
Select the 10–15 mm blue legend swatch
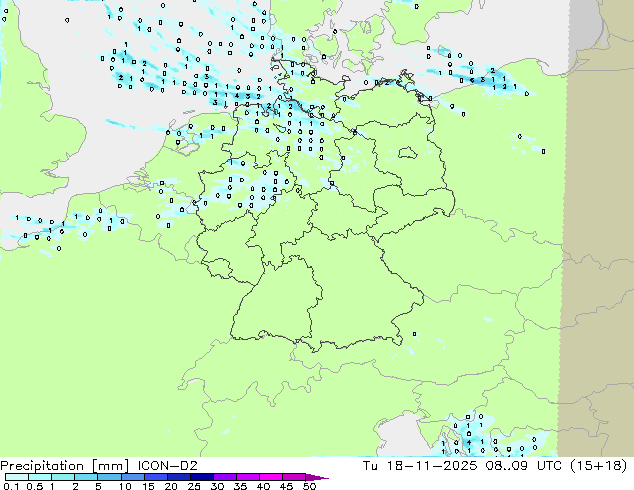133,477
